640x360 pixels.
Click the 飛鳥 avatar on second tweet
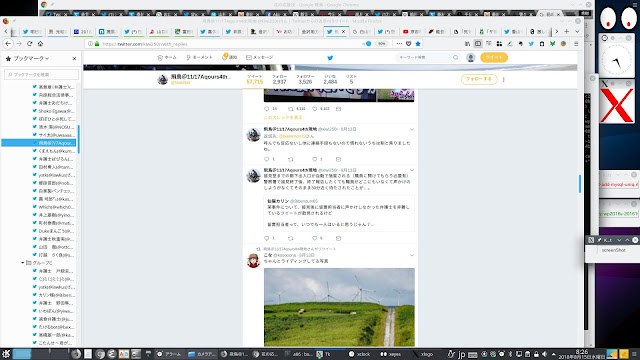click(x=253, y=176)
